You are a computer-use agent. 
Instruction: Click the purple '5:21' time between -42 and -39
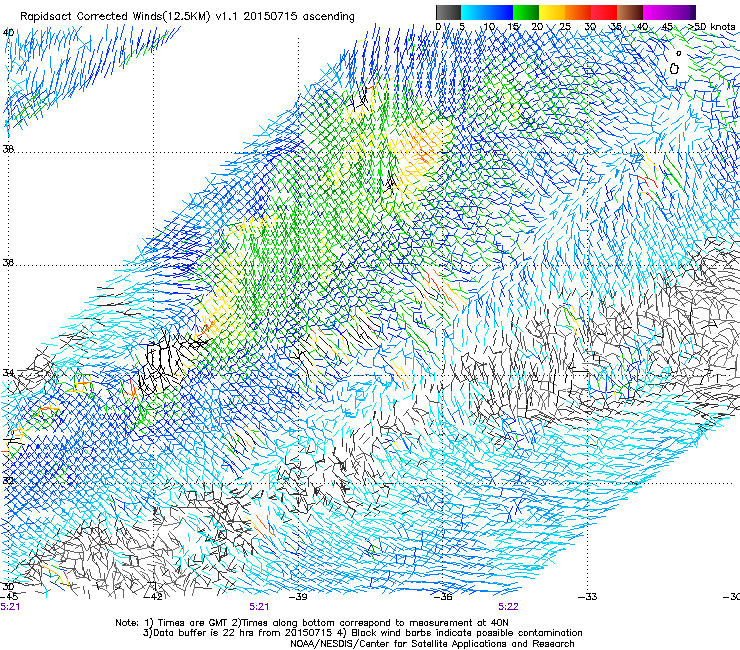point(259,607)
